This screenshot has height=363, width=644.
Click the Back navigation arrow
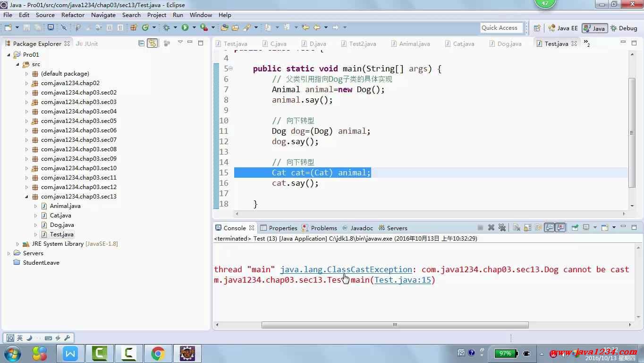pos(317,27)
